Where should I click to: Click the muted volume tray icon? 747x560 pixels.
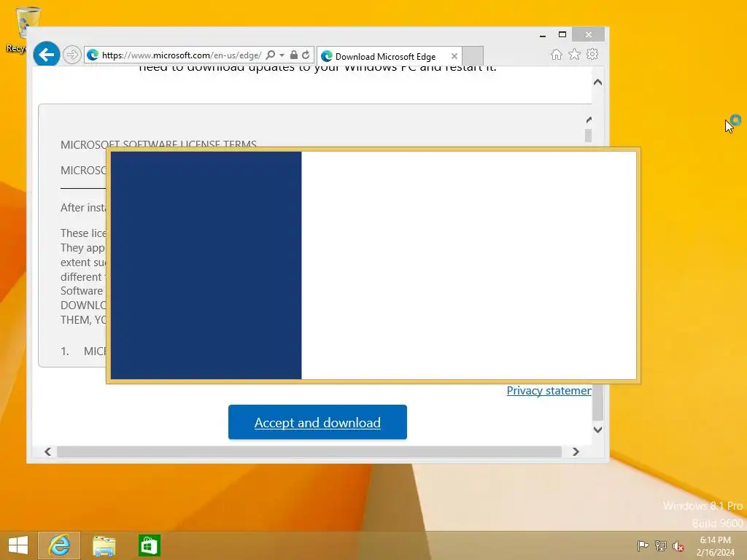pos(678,546)
